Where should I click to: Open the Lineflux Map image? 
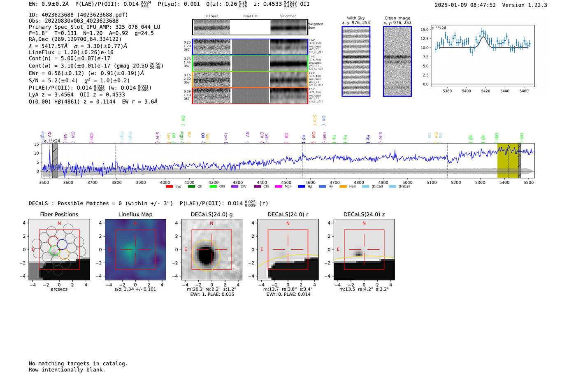[x=135, y=250]
